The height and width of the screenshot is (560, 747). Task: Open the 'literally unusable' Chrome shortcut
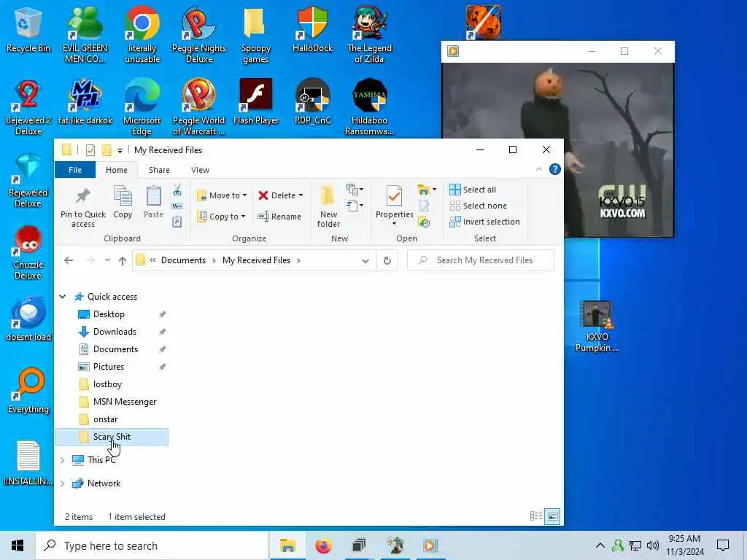tap(142, 34)
